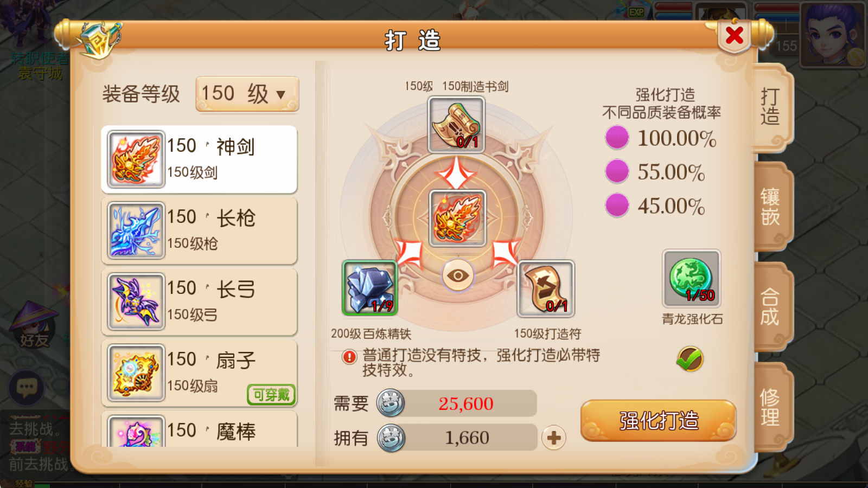This screenshot has width=868, height=488.
Task: Open the 修理 tab
Action: coord(771,407)
